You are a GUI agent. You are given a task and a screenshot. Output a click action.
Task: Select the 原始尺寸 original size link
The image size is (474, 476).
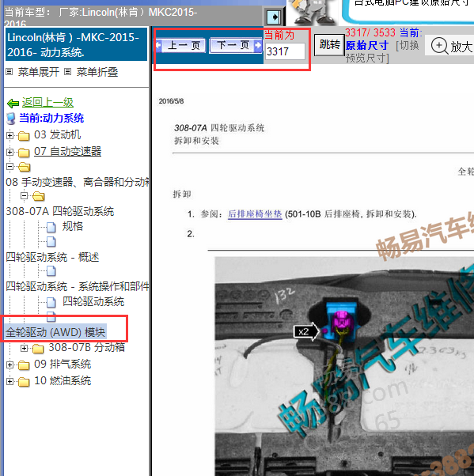coord(367,46)
